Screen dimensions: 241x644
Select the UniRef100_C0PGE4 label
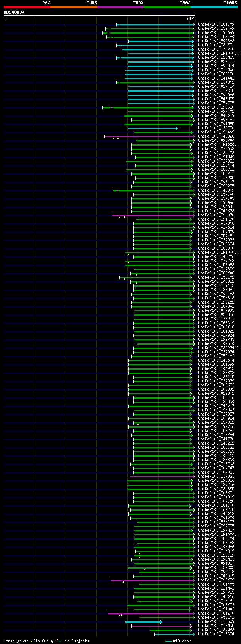click(216, 244)
